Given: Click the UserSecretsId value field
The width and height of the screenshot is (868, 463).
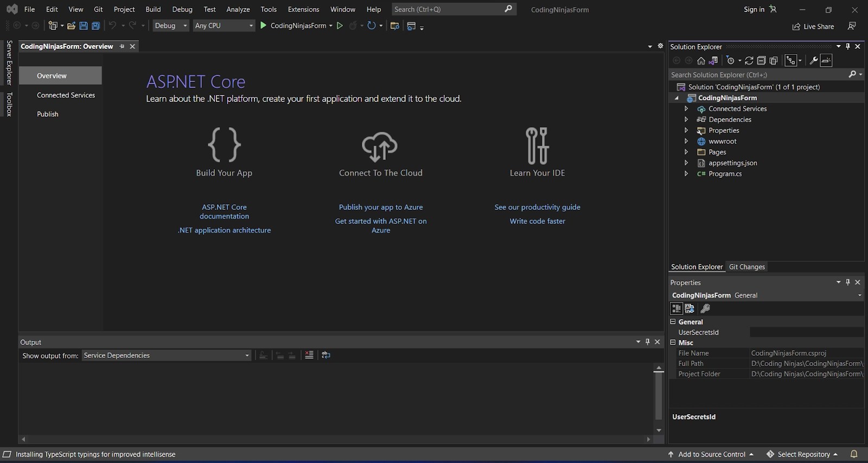Looking at the screenshot, I should pyautogui.click(x=807, y=332).
